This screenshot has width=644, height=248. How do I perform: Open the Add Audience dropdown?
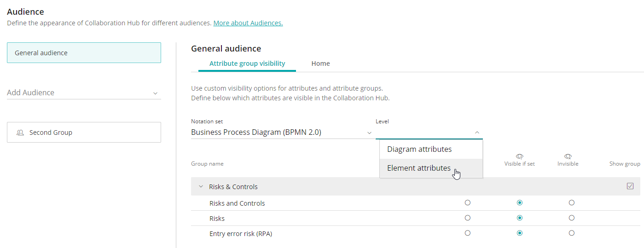[84, 92]
